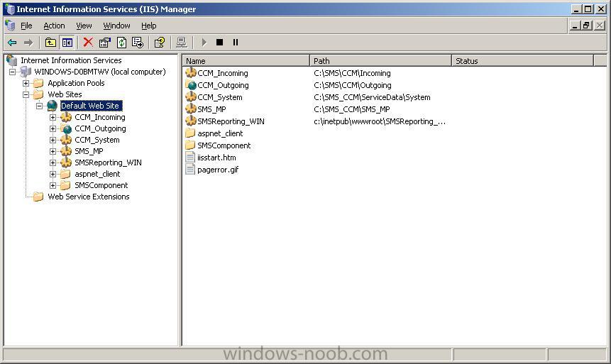Sort by the Name column header
The height and width of the screenshot is (364, 611).
pos(246,61)
